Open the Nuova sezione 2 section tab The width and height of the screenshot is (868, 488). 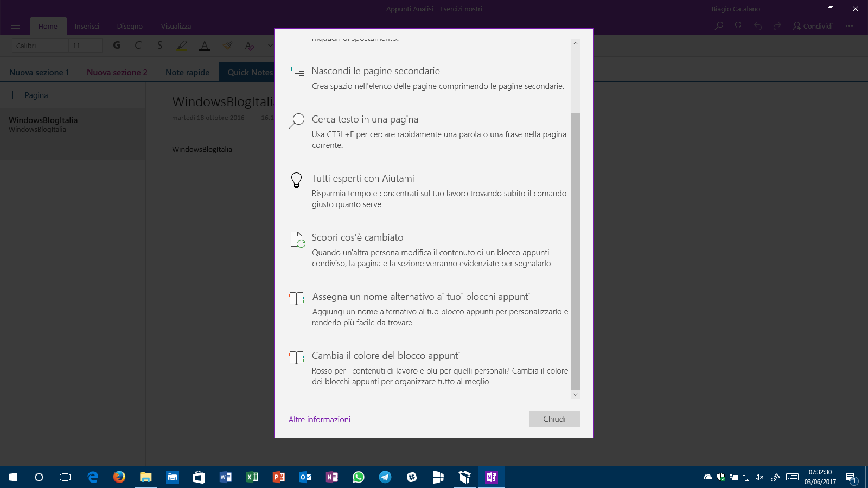117,73
